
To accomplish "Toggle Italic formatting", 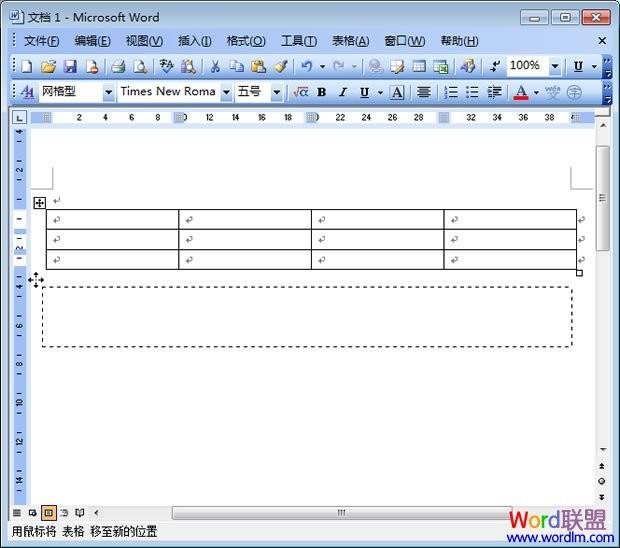I will tap(343, 92).
